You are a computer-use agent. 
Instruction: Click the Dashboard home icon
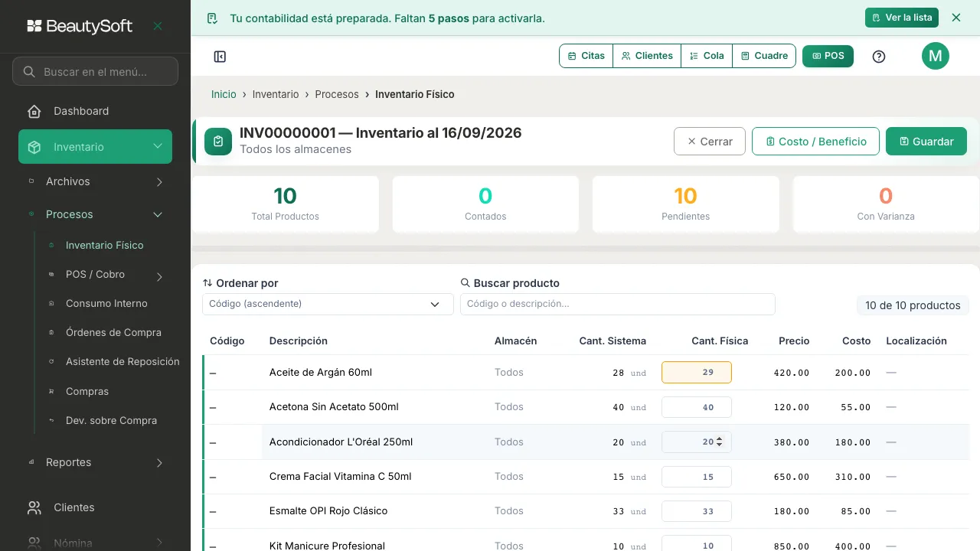[34, 112]
